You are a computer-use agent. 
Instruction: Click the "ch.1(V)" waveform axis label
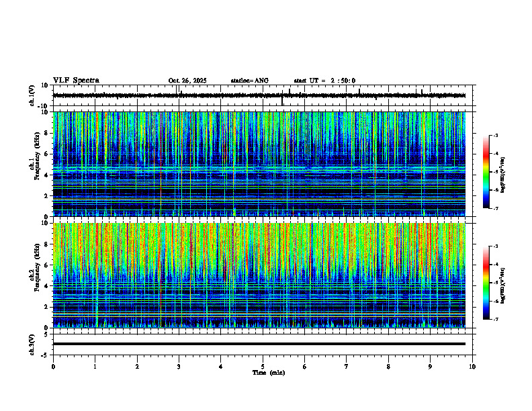tap(32, 95)
